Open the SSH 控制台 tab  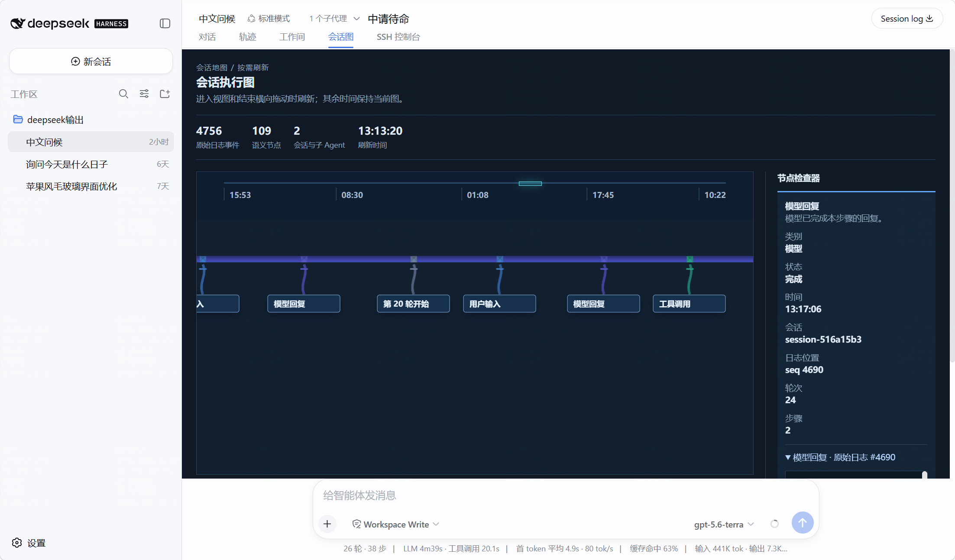(x=398, y=37)
